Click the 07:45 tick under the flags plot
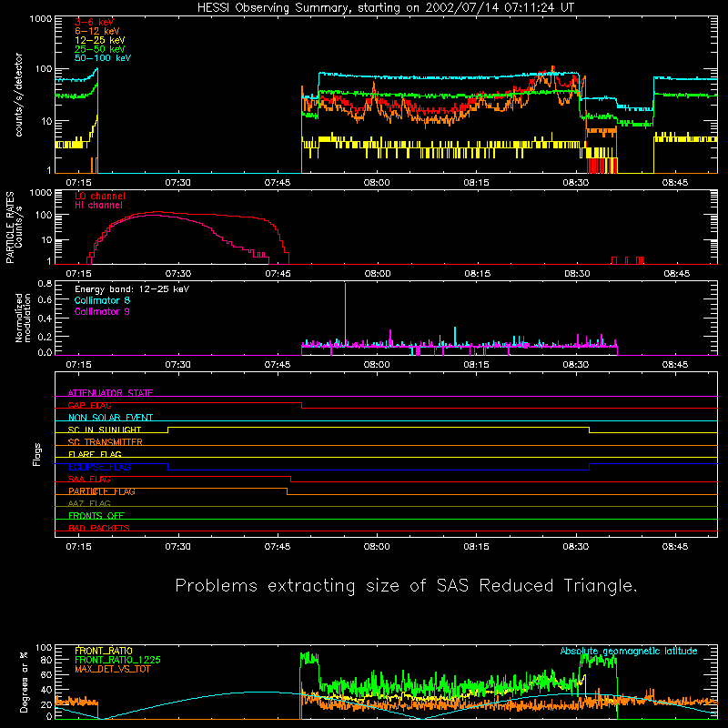Image resolution: width=728 pixels, height=728 pixels. 278,547
